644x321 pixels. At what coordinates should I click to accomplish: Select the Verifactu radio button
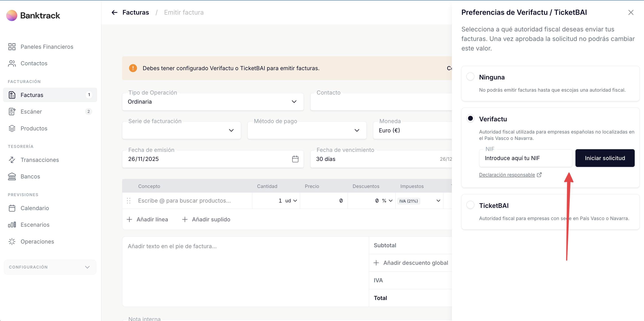(470, 118)
